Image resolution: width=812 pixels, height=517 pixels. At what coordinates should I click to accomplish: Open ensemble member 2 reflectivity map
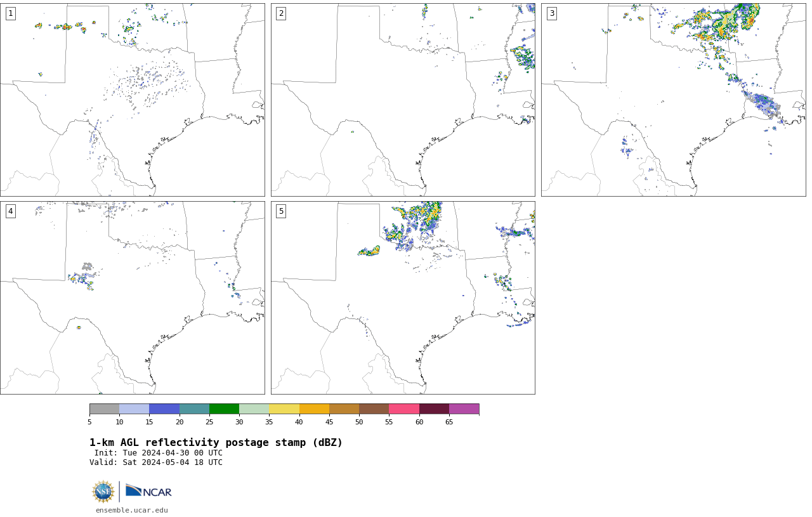pos(403,100)
